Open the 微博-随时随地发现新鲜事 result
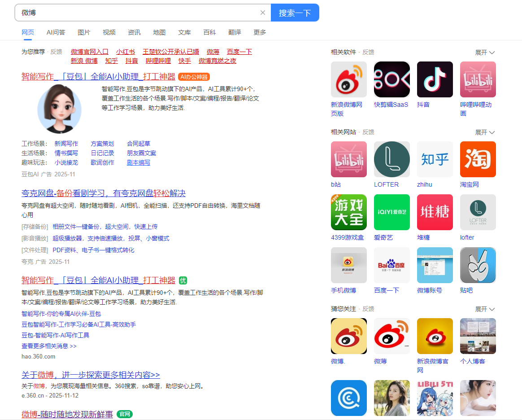The width and height of the screenshot is (522, 420). 67,414
